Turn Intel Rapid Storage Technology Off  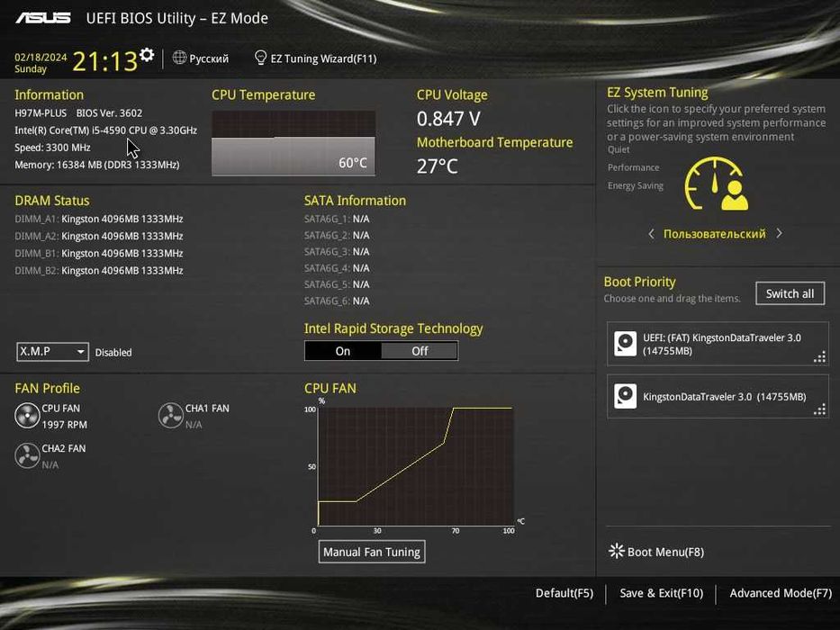pos(420,351)
